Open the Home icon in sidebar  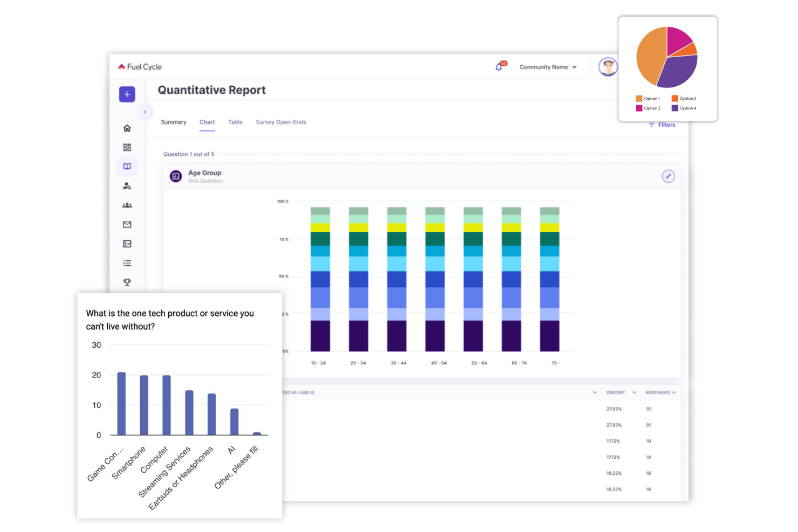point(127,128)
